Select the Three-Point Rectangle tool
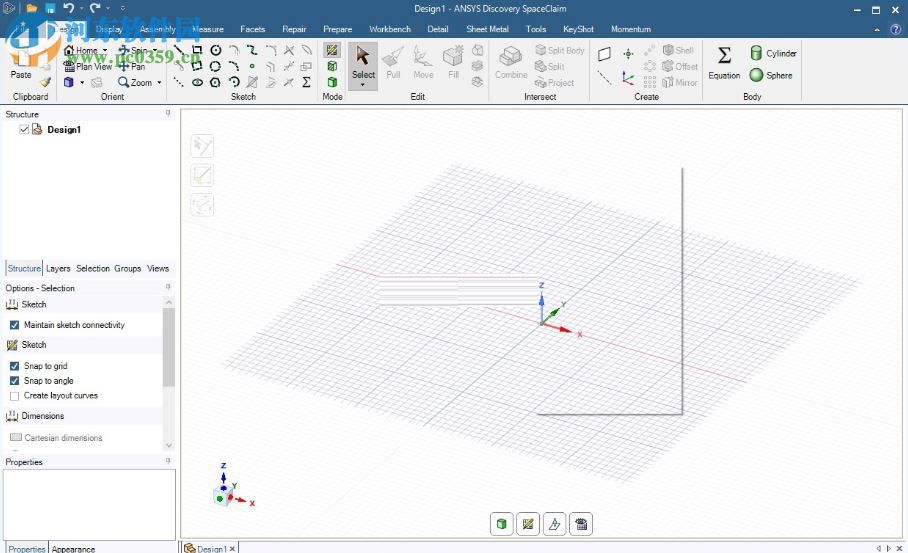908x553 pixels. click(197, 66)
